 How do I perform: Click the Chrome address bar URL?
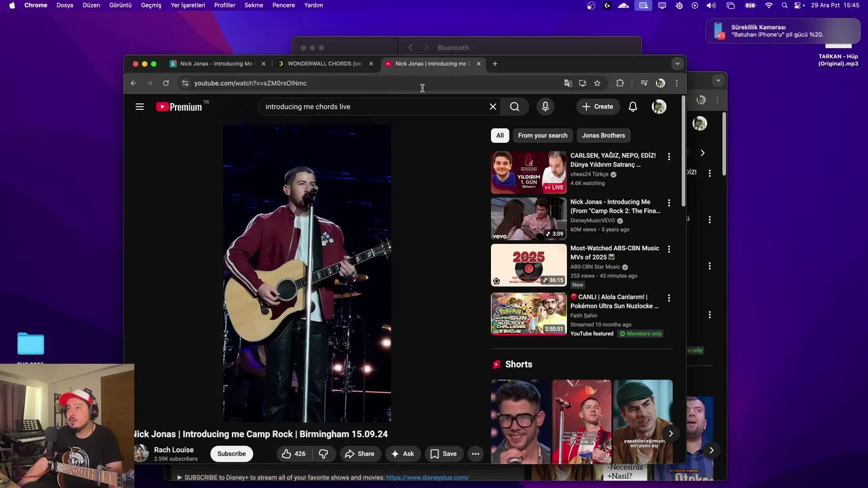point(250,83)
